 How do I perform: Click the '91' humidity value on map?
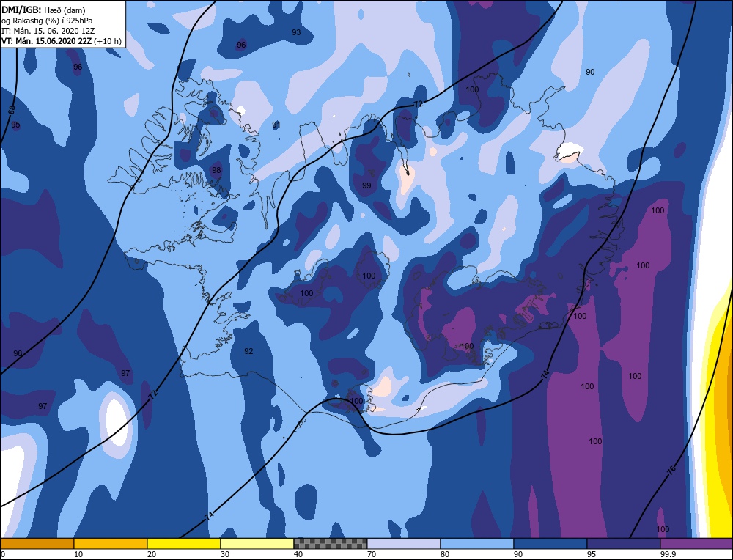click(x=276, y=125)
